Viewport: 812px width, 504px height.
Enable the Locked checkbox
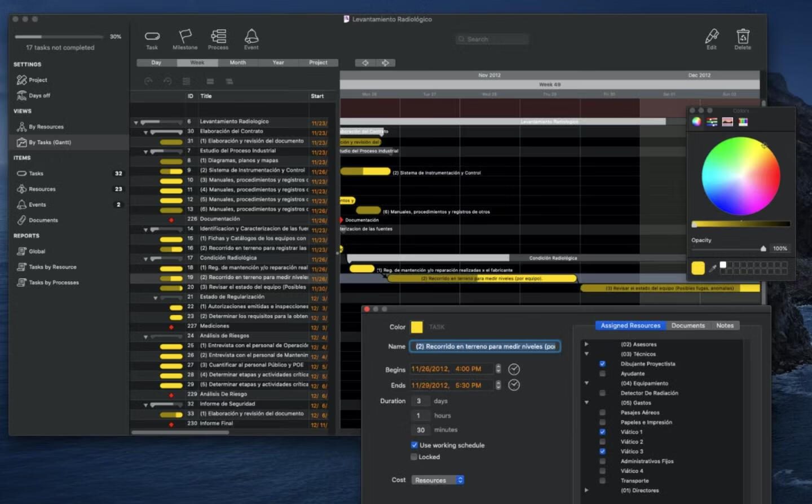pos(414,457)
